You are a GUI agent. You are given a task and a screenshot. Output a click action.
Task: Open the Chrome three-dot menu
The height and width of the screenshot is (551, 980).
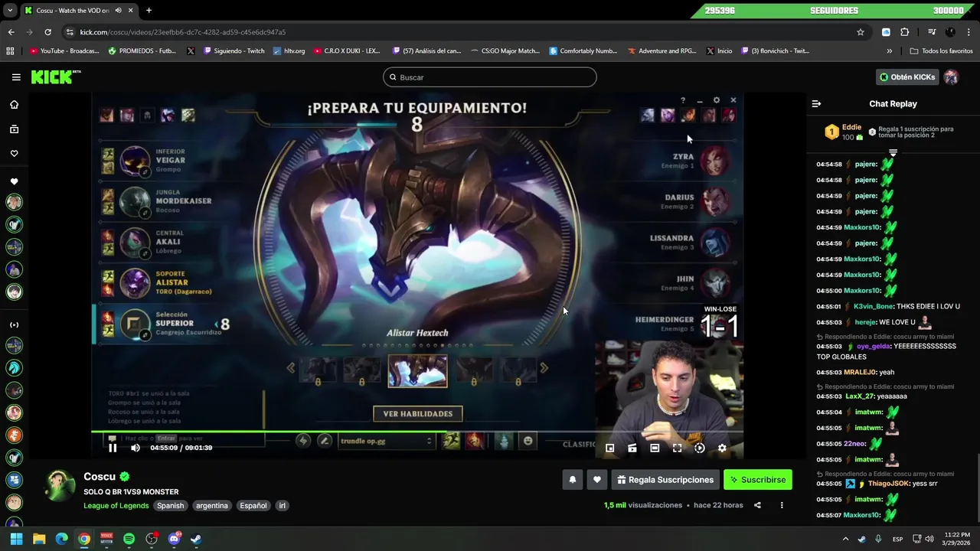[969, 32]
